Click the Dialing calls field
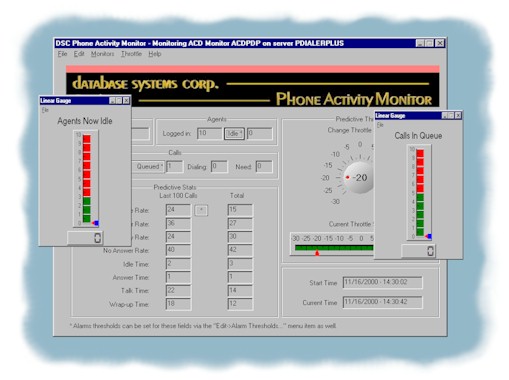 (219, 166)
